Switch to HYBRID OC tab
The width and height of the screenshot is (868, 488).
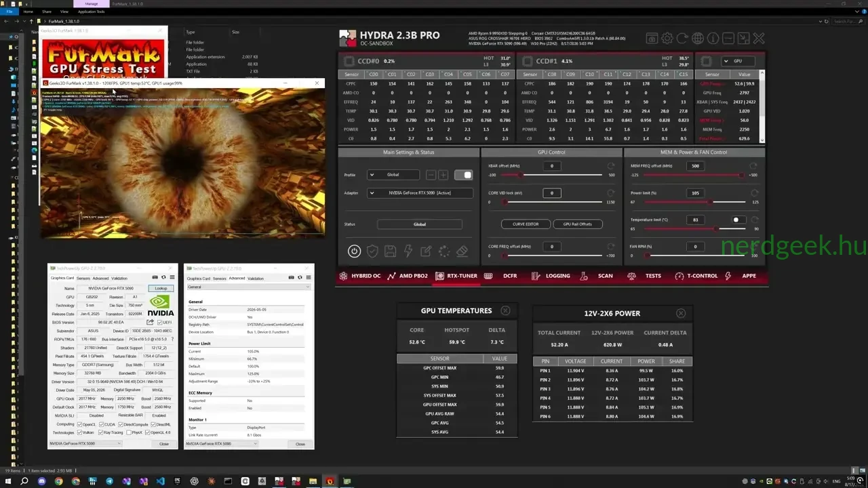[359, 276]
